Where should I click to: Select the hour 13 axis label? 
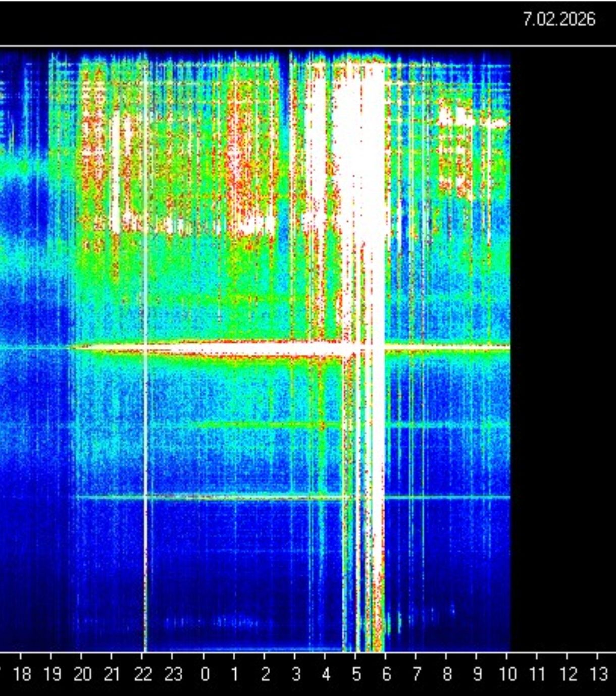600,673
